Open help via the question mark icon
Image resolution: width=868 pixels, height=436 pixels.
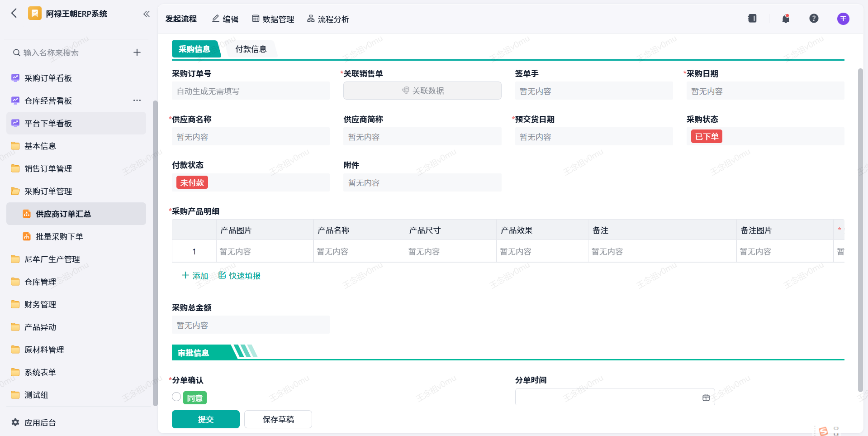(814, 19)
